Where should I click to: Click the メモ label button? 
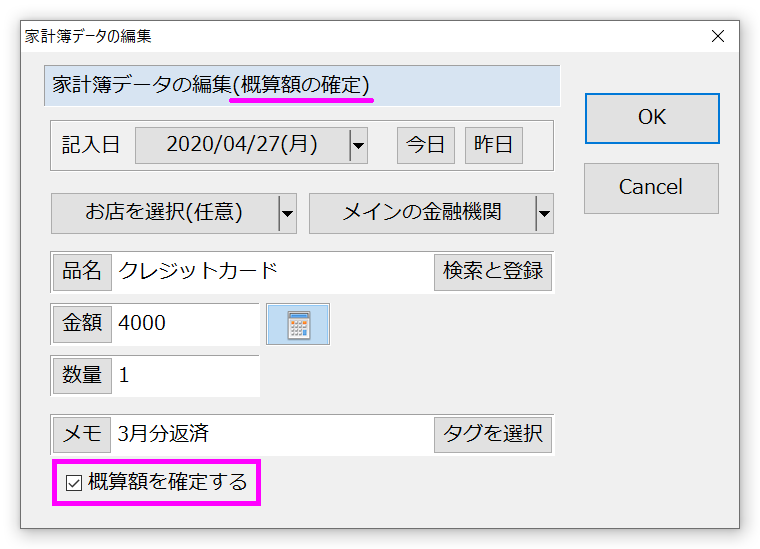(x=82, y=434)
